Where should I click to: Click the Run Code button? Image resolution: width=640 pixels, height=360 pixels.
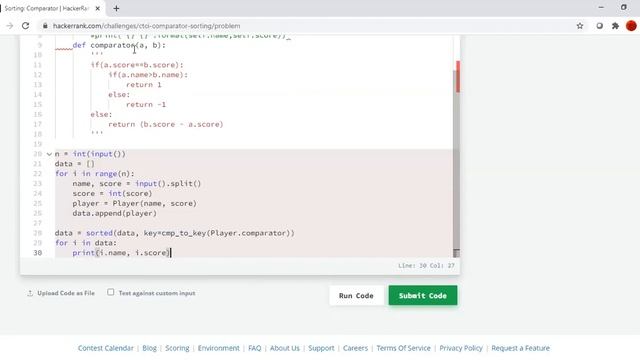pyautogui.click(x=356, y=296)
